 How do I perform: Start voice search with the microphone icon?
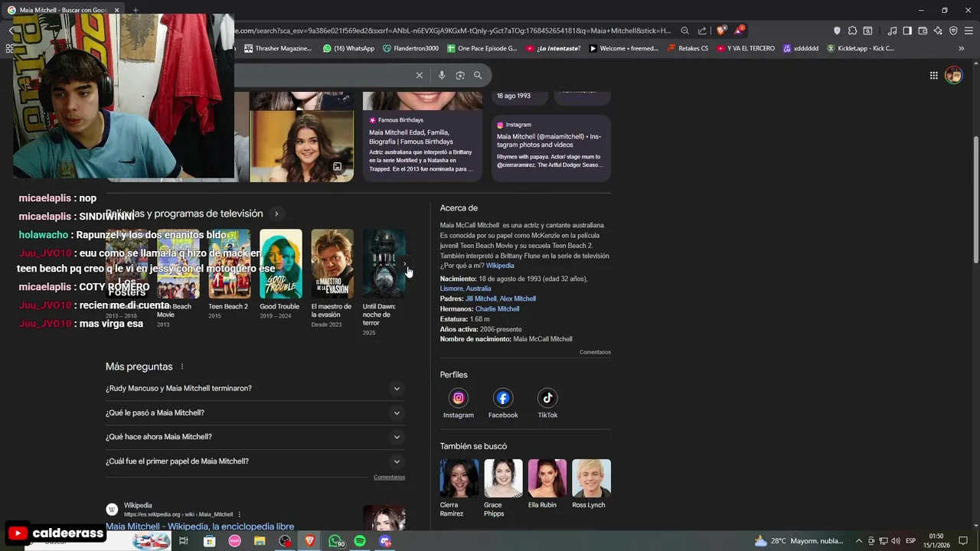(442, 75)
